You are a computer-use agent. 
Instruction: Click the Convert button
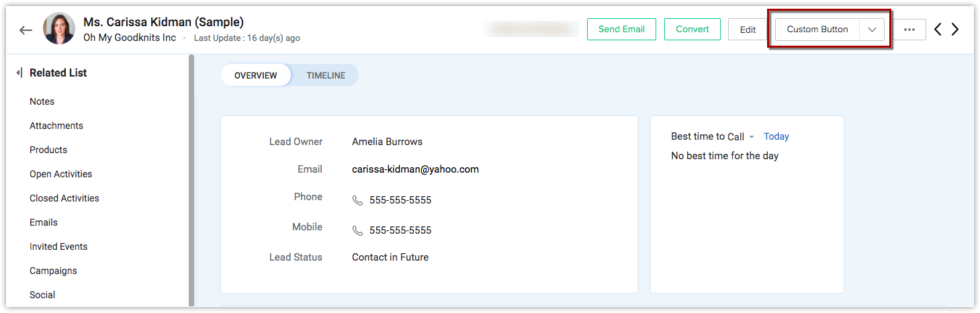click(x=692, y=30)
